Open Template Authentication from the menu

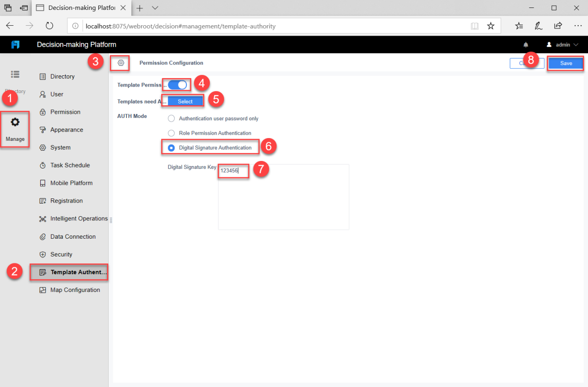[x=69, y=272]
